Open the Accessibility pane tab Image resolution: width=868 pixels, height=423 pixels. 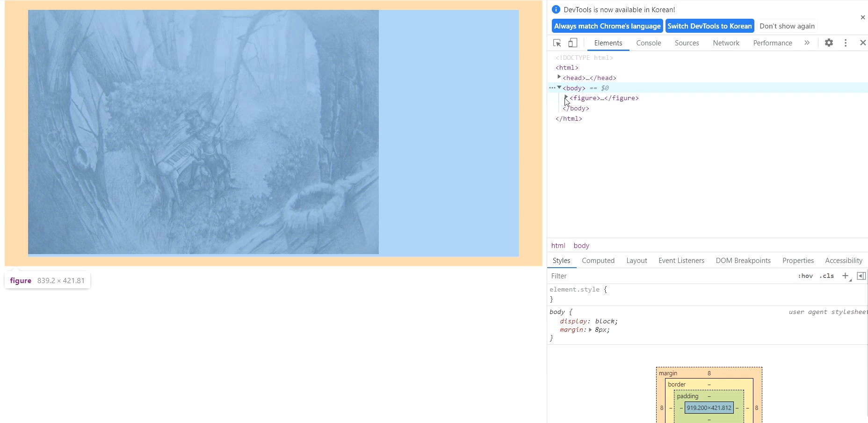(843, 261)
